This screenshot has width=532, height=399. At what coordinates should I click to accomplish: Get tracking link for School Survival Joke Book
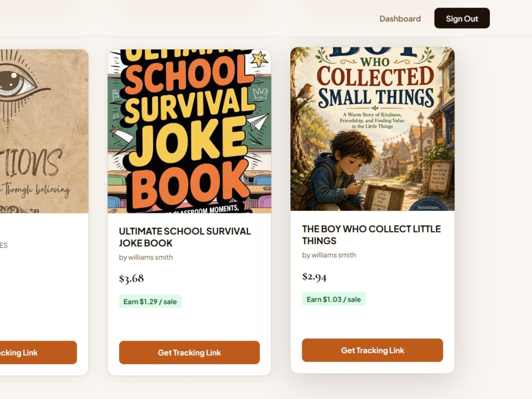(189, 353)
